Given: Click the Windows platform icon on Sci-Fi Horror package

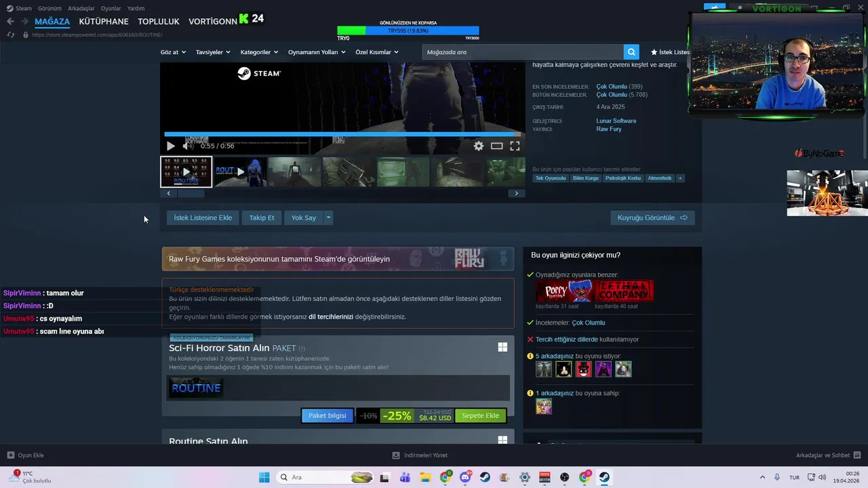Looking at the screenshot, I should tap(502, 347).
